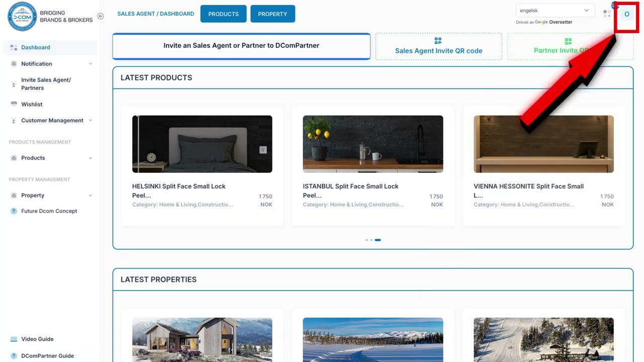Open the Video Guide link
644x362 pixels.
(37, 339)
